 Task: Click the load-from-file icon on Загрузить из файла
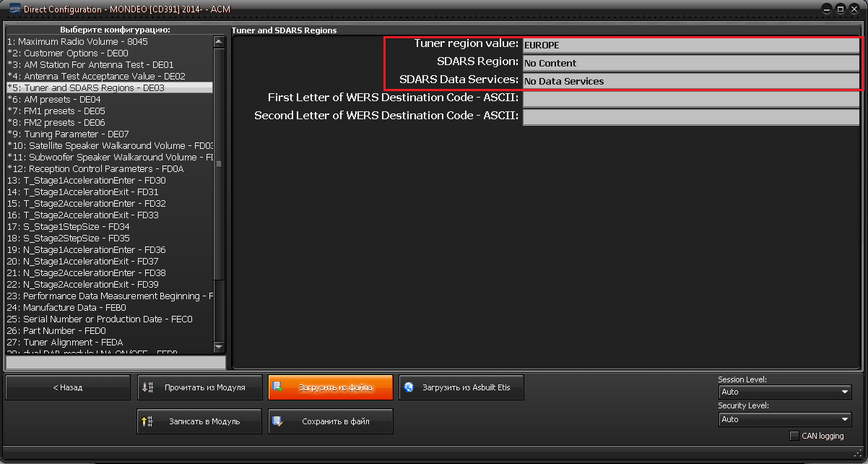(x=278, y=387)
